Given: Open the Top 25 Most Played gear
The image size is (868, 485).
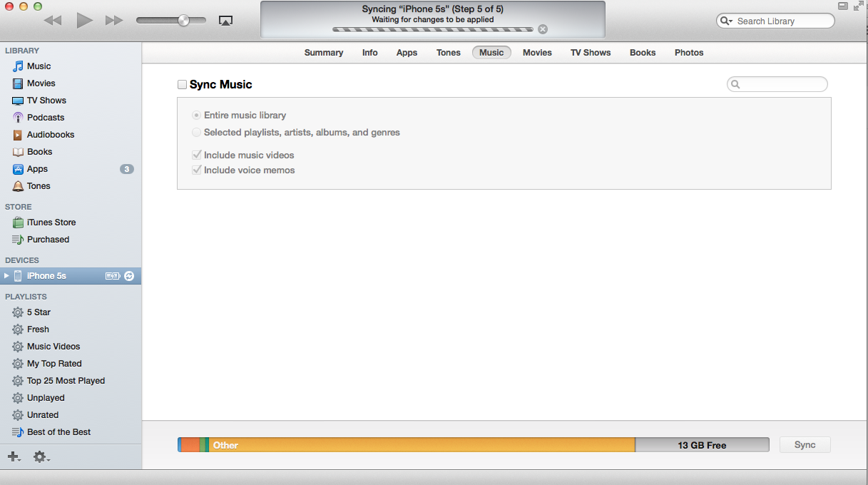Looking at the screenshot, I should [18, 381].
